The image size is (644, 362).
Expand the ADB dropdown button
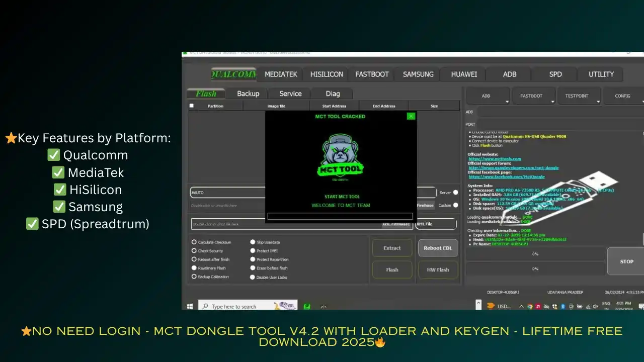(488, 96)
